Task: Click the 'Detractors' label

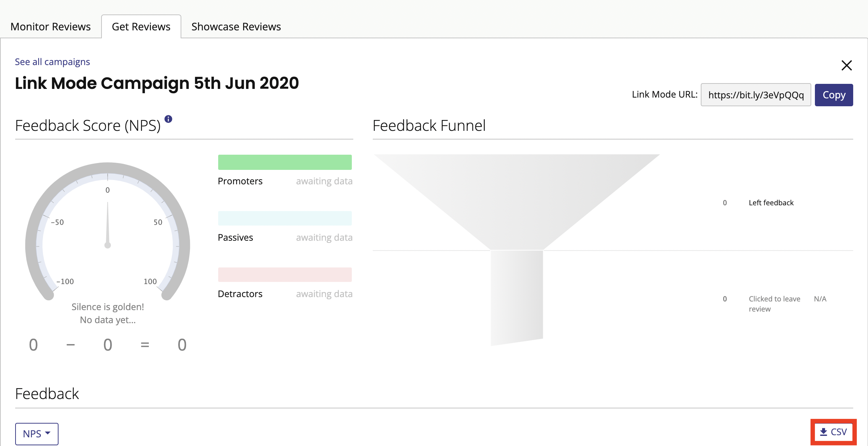Action: 240,294
